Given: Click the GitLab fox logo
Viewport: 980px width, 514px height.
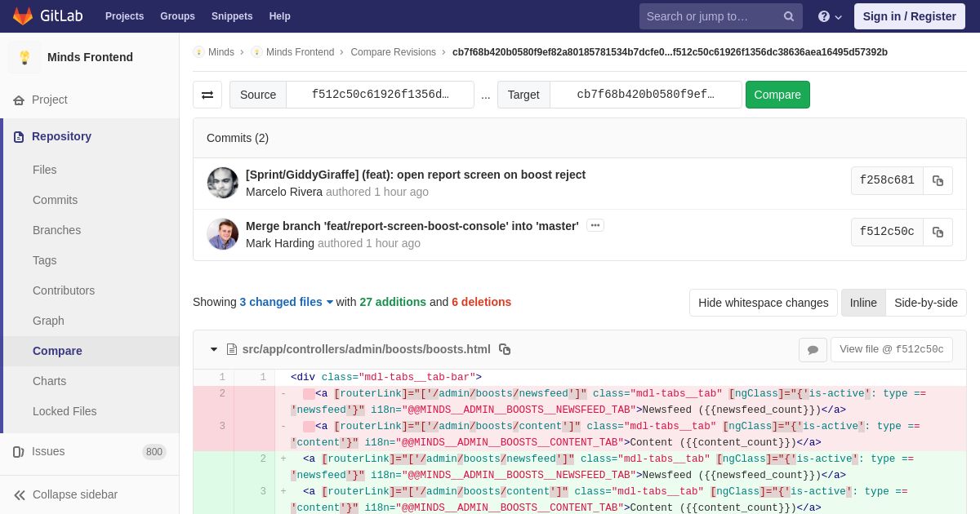Looking at the screenshot, I should 23,16.
